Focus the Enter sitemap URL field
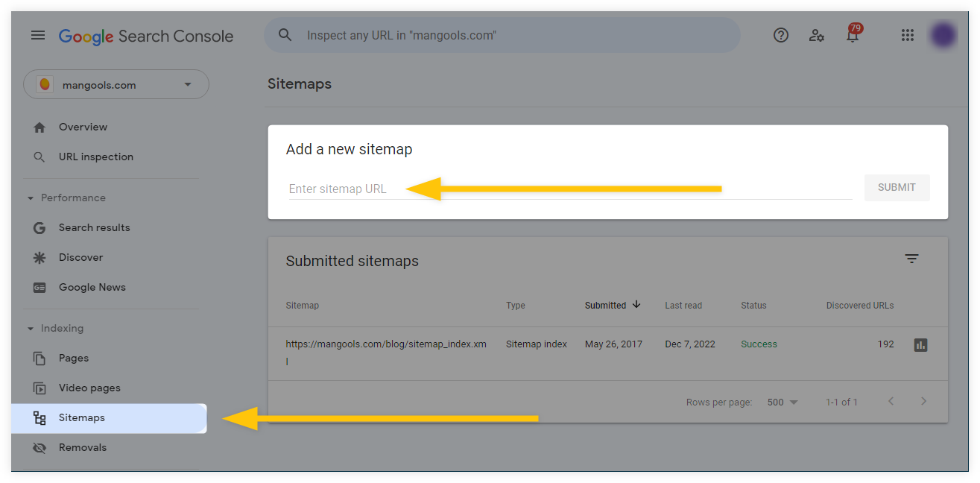 point(570,189)
